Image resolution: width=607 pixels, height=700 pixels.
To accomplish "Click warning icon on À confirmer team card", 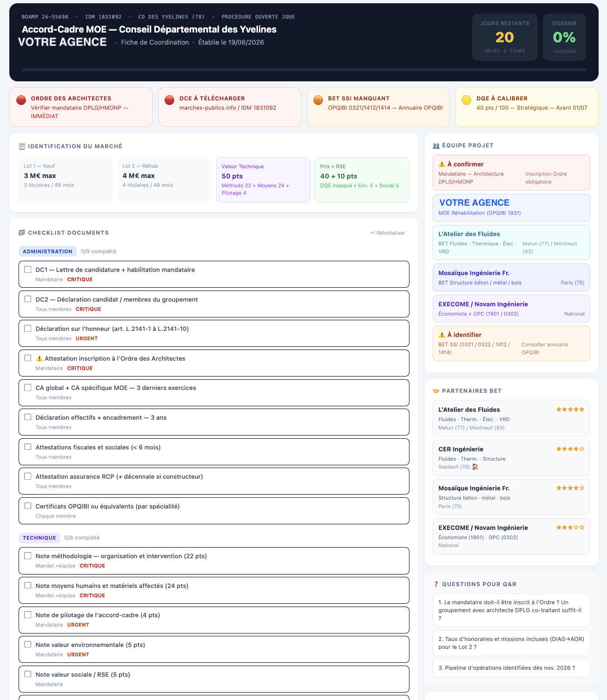I will click(442, 164).
